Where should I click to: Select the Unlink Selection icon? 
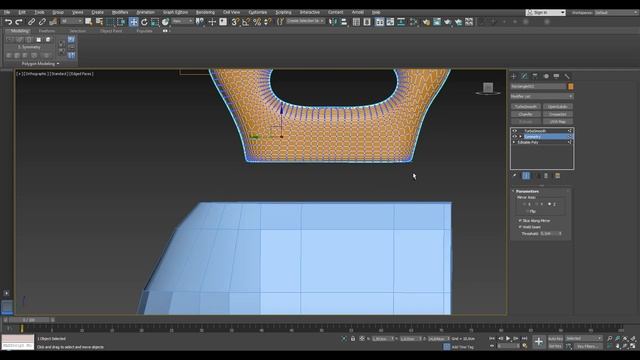tap(42, 22)
